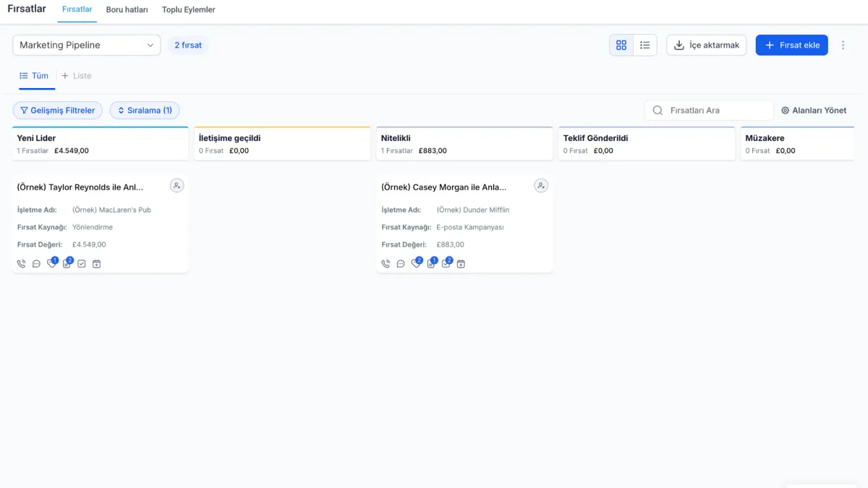
Task: Click the three-dot more options icon
Action: click(x=843, y=45)
